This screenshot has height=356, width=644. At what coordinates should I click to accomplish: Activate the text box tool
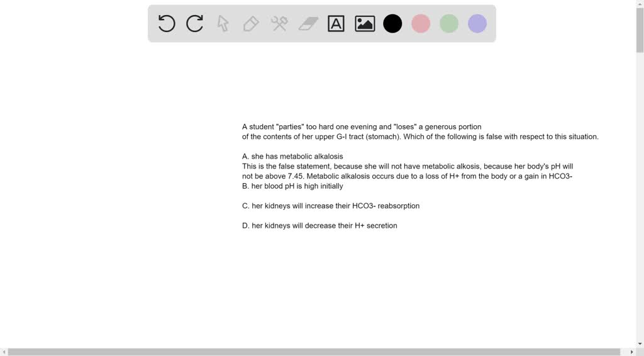336,23
